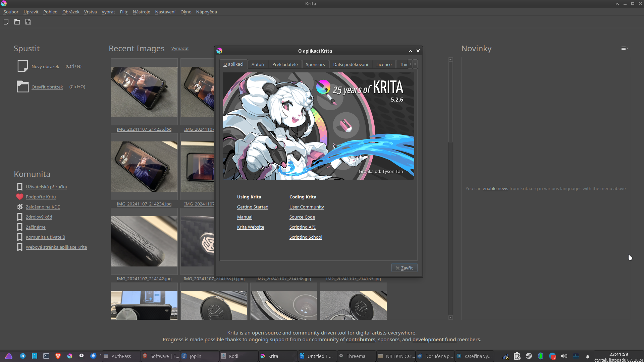
Task: Click the Nový obrázek page icon
Action: (x=22, y=66)
